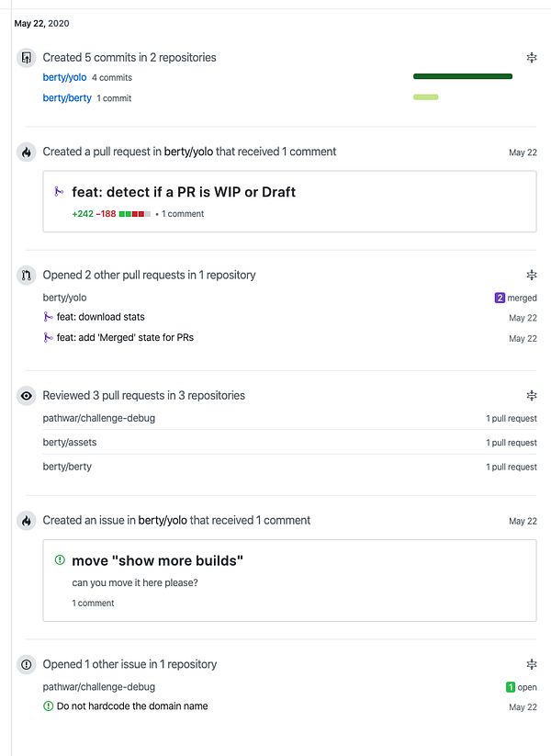
Task: Click the '2 merged' status badge
Action: (x=515, y=298)
